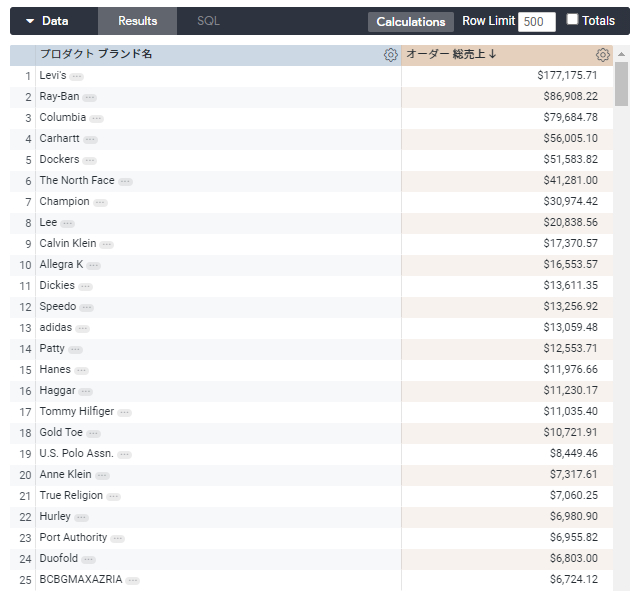Click ellipsis icon next to Champion
The height and width of the screenshot is (591, 636).
100,202
